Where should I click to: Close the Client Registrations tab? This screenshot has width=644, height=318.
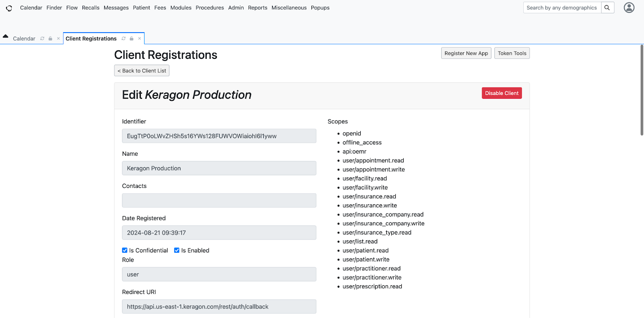[x=140, y=39]
